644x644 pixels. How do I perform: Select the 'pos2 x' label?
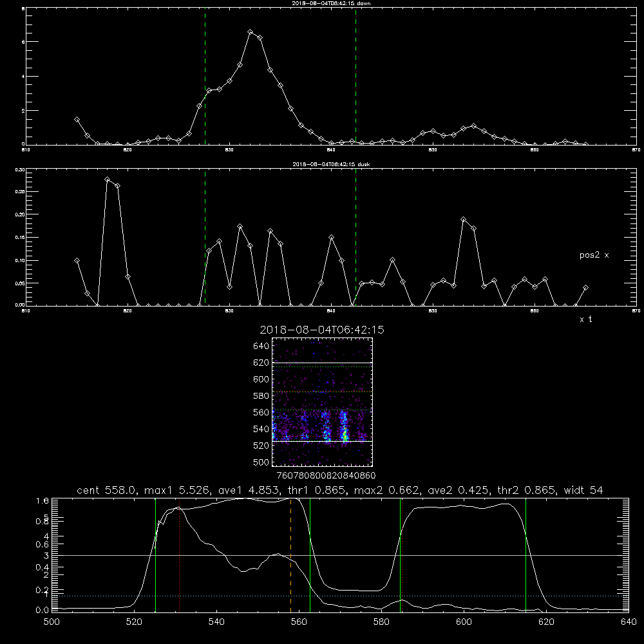pyautogui.click(x=594, y=255)
